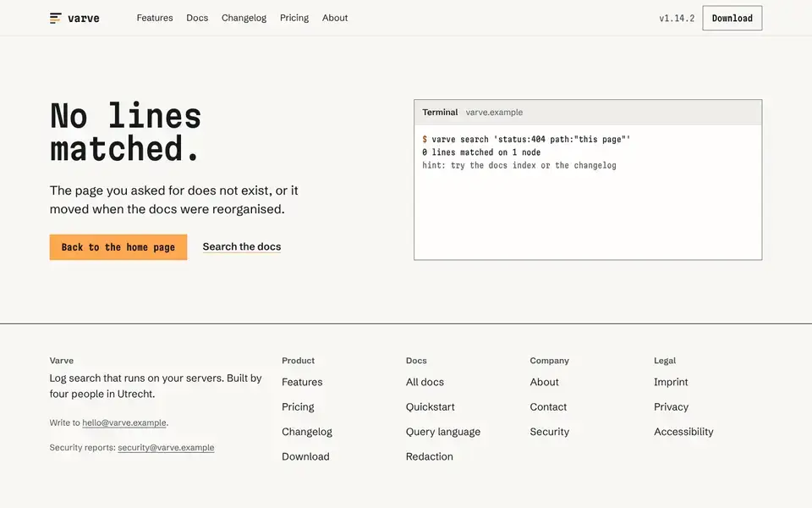Click the 'Log search that runs' tagline
The image size is (812, 508).
(x=156, y=386)
